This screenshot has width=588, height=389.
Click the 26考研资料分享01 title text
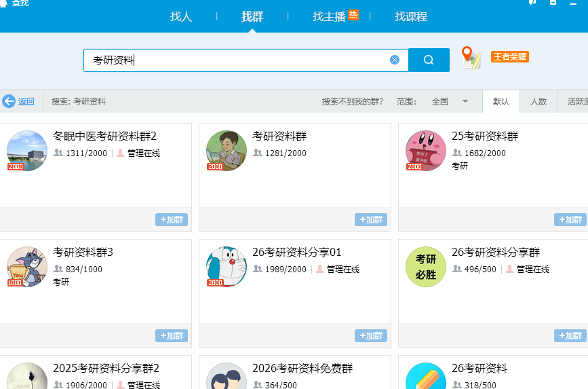pyautogui.click(x=297, y=252)
